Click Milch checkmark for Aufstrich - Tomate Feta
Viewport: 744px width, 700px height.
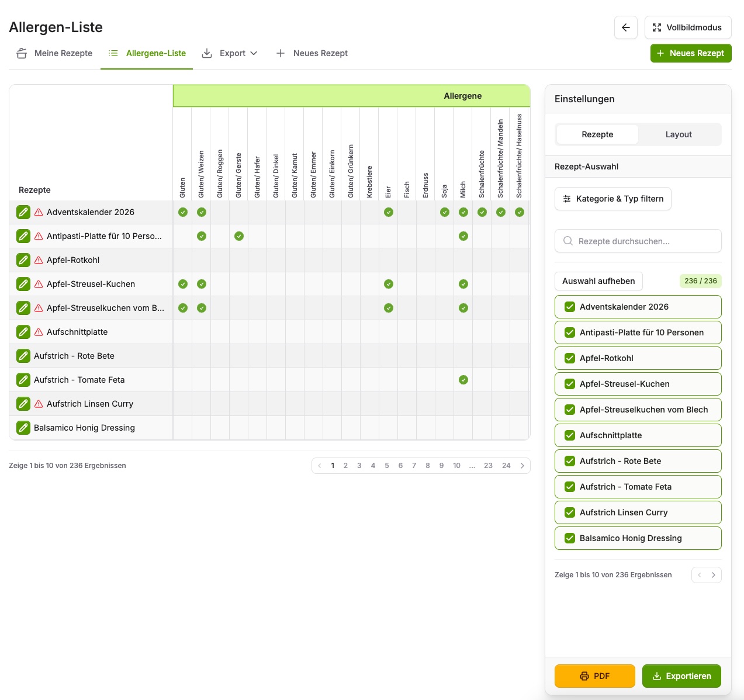click(463, 380)
